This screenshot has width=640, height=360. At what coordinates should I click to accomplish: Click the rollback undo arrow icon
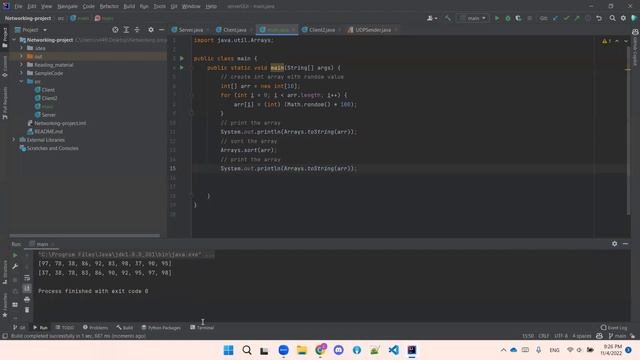click(599, 18)
